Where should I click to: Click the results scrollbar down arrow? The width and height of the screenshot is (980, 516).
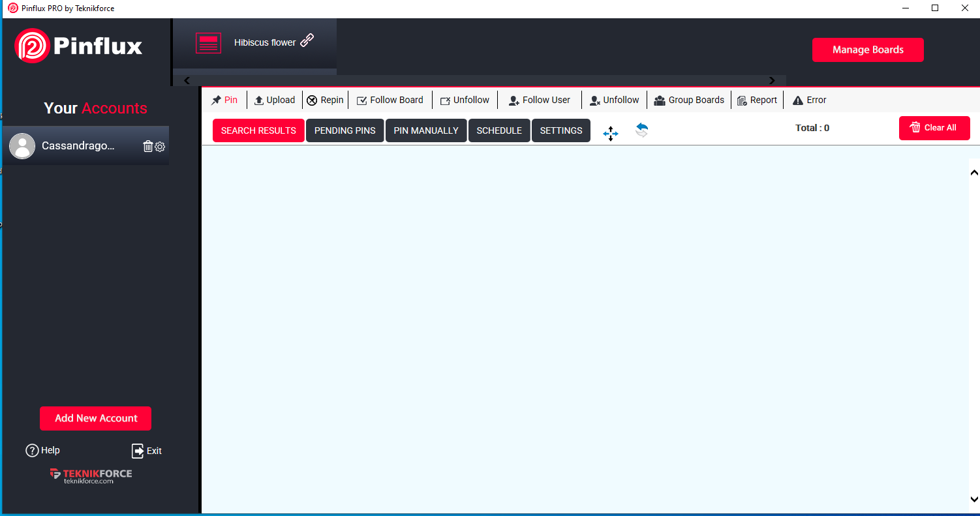pyautogui.click(x=974, y=500)
